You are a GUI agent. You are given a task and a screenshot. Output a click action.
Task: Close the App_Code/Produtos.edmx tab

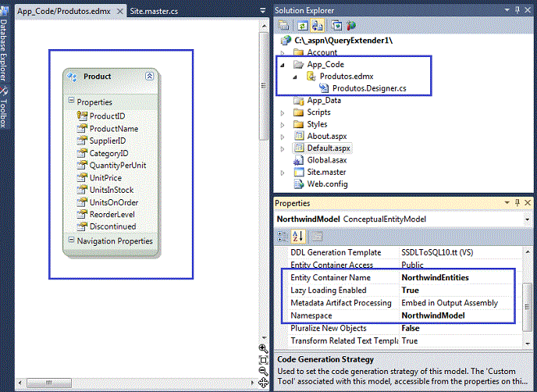[120, 11]
